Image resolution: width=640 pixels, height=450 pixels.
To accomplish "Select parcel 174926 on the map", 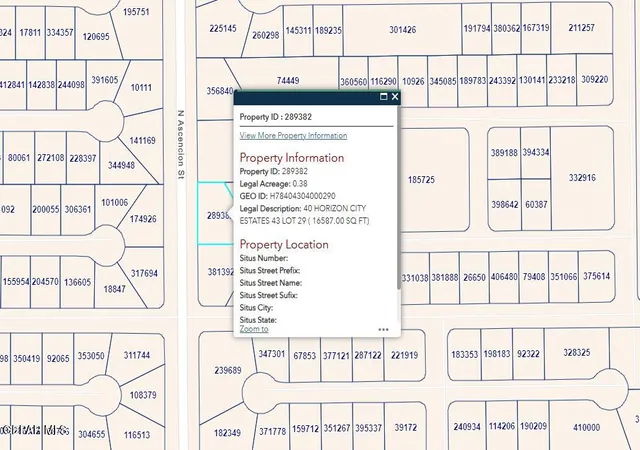I will point(143,219).
